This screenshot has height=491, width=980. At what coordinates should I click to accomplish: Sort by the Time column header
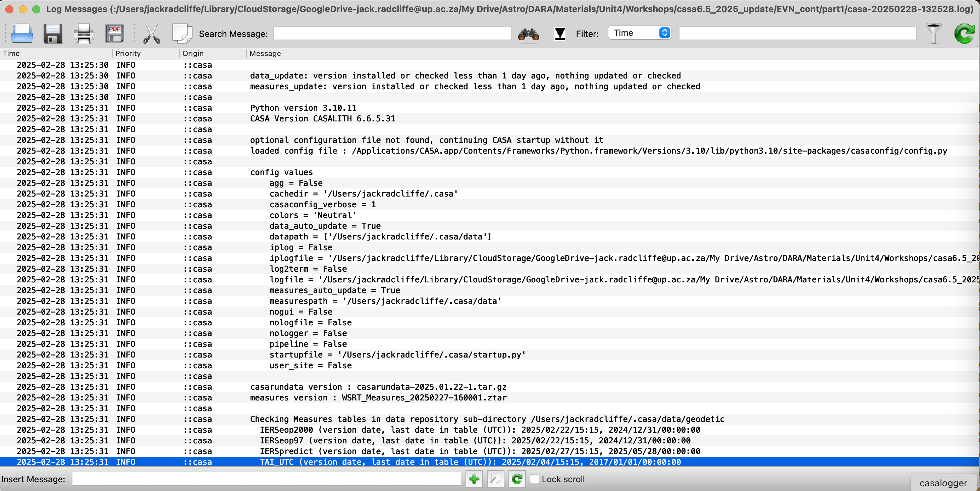[x=56, y=54]
